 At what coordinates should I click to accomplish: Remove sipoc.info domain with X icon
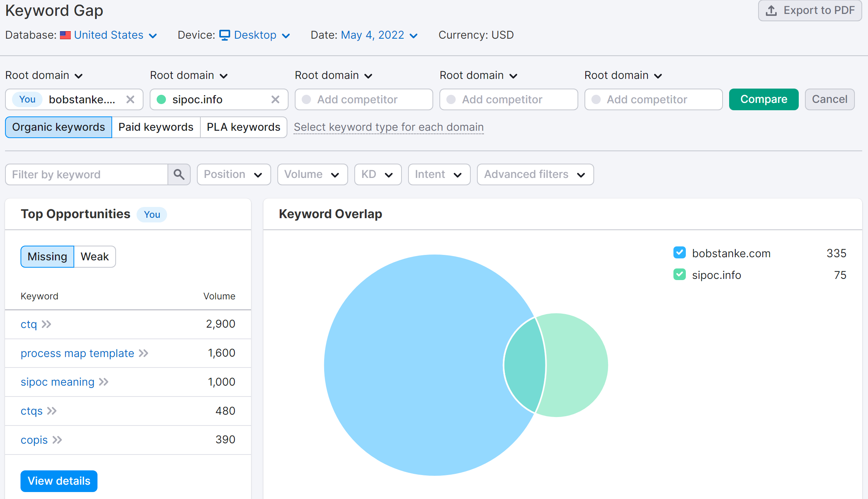[x=275, y=99]
